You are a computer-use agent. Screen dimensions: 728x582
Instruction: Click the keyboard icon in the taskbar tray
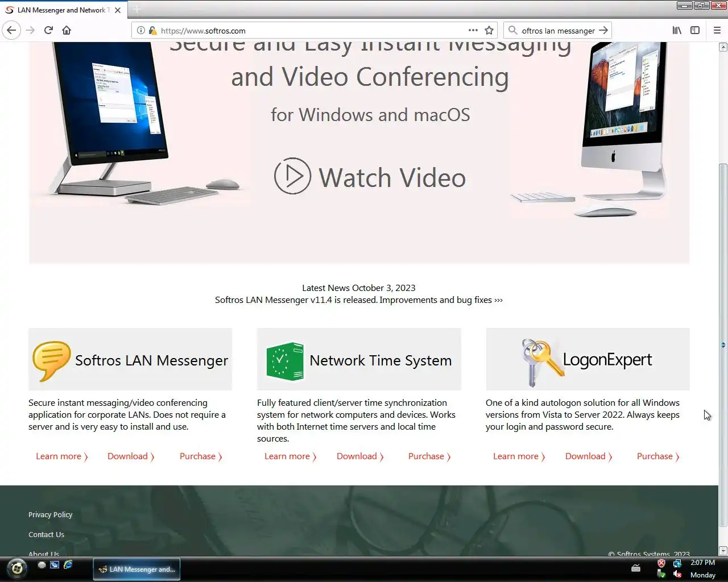pyautogui.click(x=636, y=568)
